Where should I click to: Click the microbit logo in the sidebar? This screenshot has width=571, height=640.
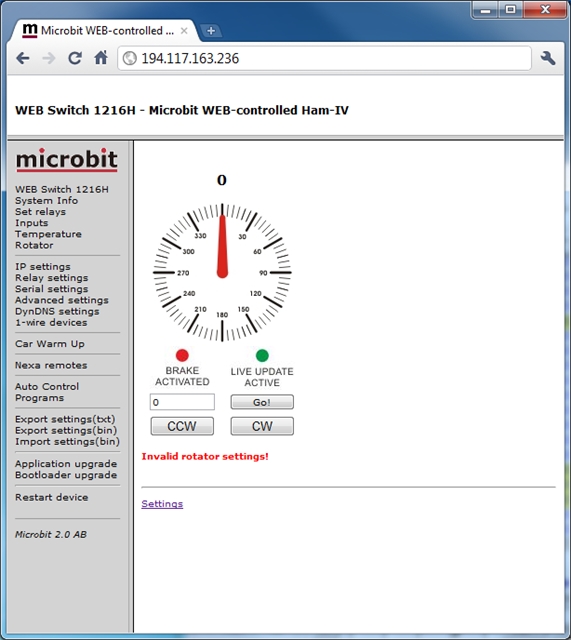(67, 160)
